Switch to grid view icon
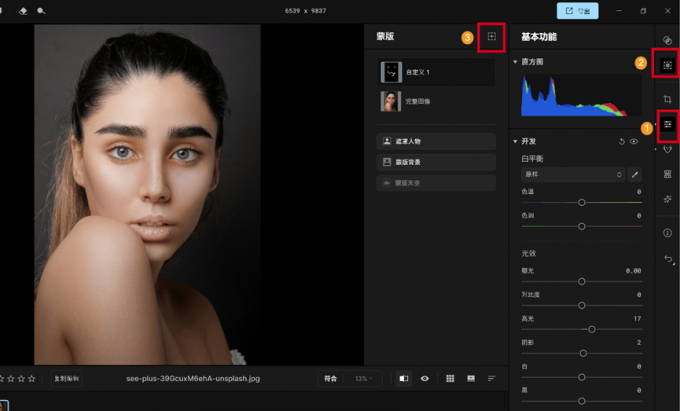 pos(450,379)
